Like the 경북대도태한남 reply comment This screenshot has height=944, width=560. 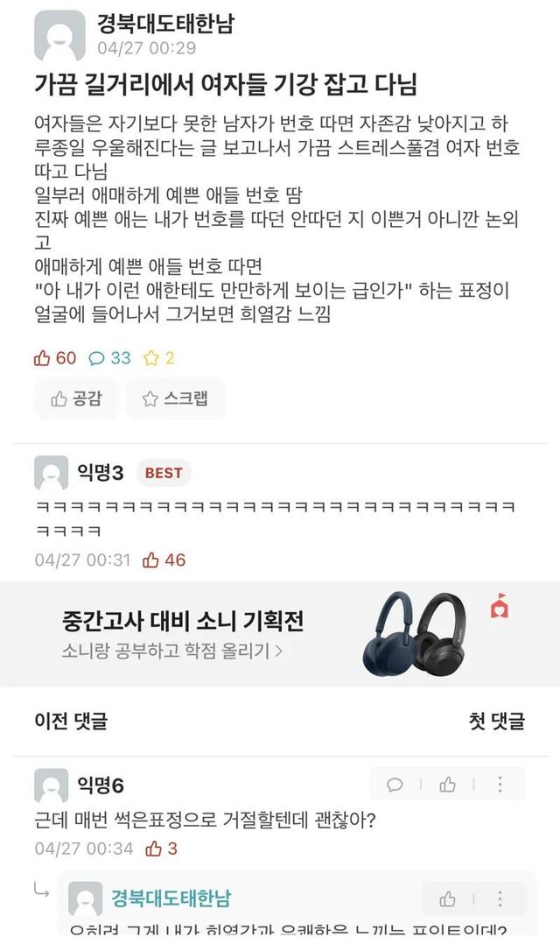(x=447, y=899)
